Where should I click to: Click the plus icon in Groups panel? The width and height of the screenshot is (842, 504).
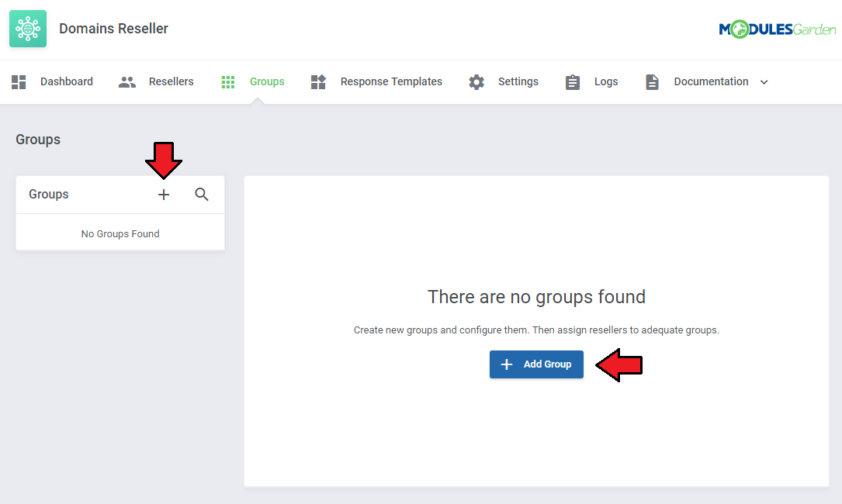click(x=164, y=195)
